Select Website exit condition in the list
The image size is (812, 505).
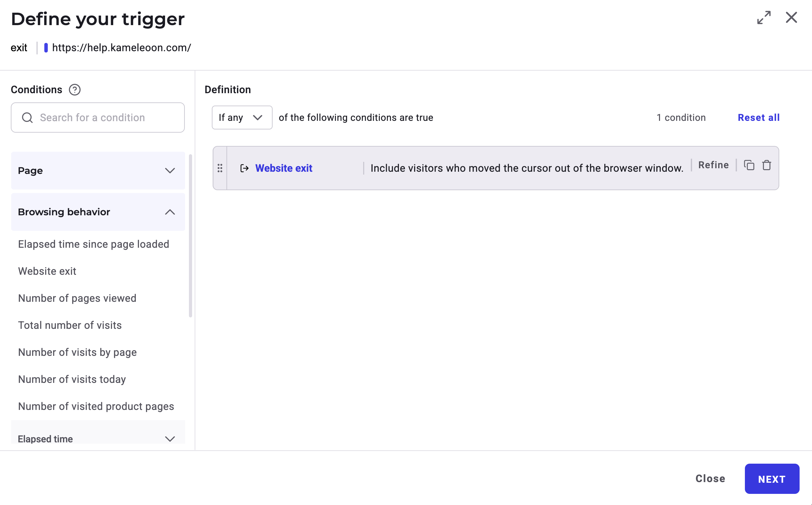[x=47, y=271]
